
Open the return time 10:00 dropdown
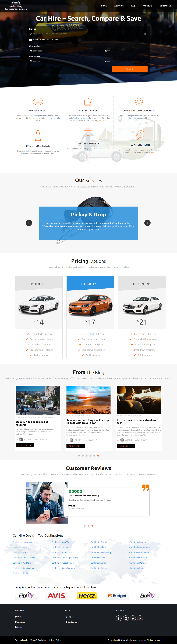click(126, 61)
